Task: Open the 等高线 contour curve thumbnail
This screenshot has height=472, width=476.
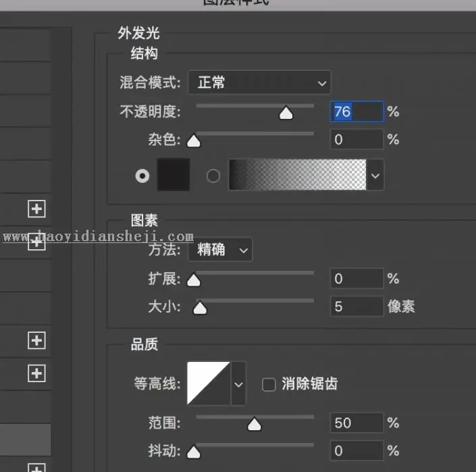Action: 209,383
